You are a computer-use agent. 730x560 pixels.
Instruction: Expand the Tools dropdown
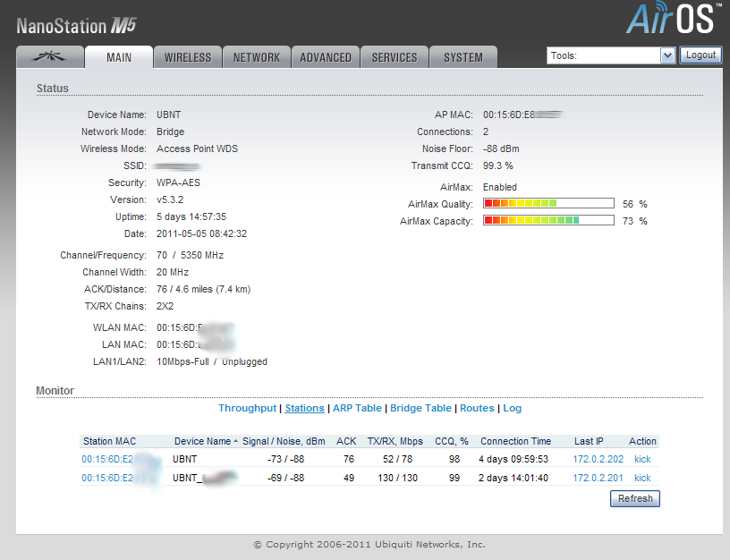[666, 55]
